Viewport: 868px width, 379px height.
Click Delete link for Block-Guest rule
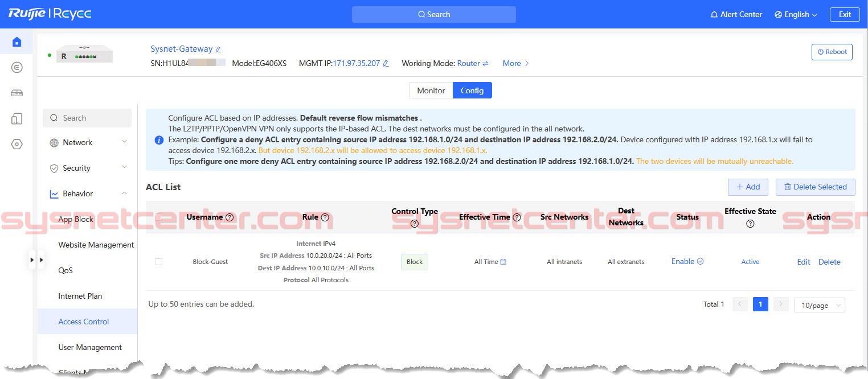(x=829, y=262)
